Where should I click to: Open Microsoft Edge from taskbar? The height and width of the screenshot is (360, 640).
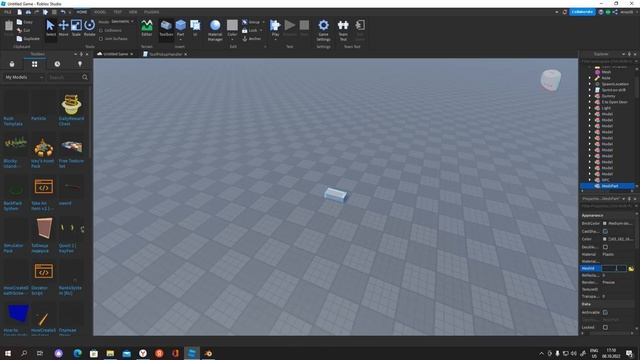point(77,353)
